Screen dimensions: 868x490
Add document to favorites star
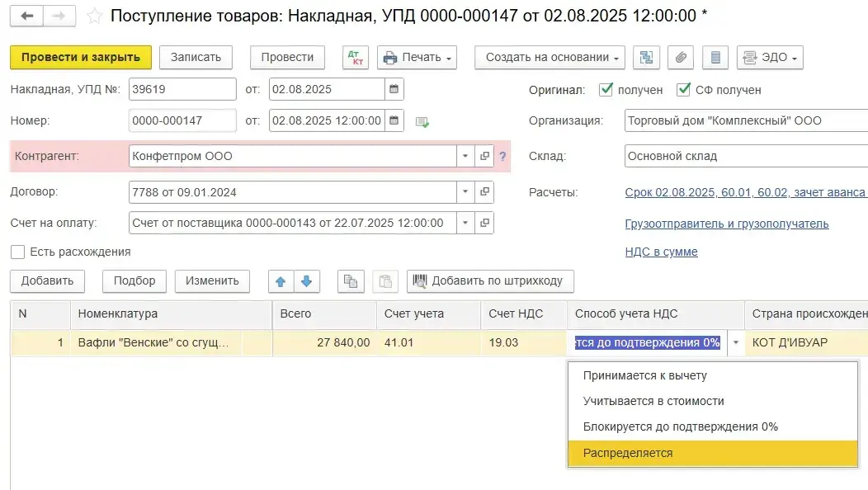coord(96,16)
